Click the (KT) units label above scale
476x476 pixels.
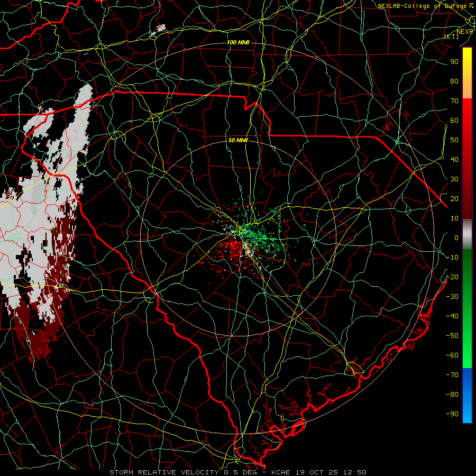tap(452, 36)
